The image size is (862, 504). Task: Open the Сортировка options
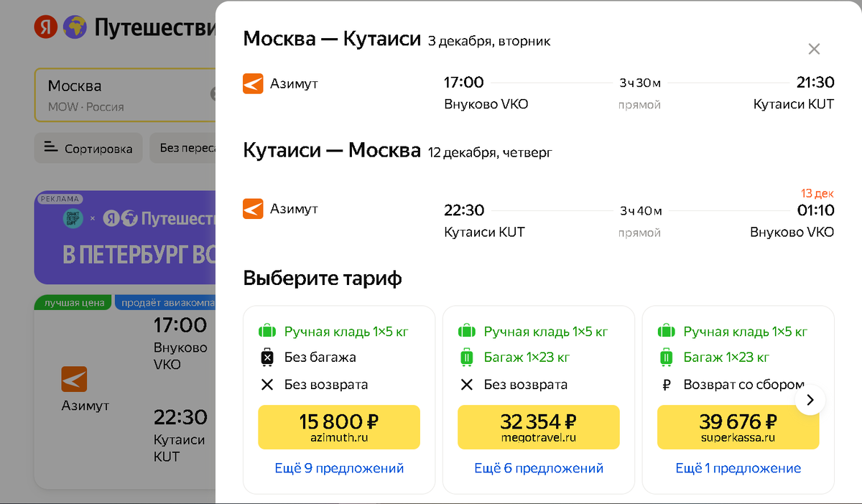coord(88,148)
